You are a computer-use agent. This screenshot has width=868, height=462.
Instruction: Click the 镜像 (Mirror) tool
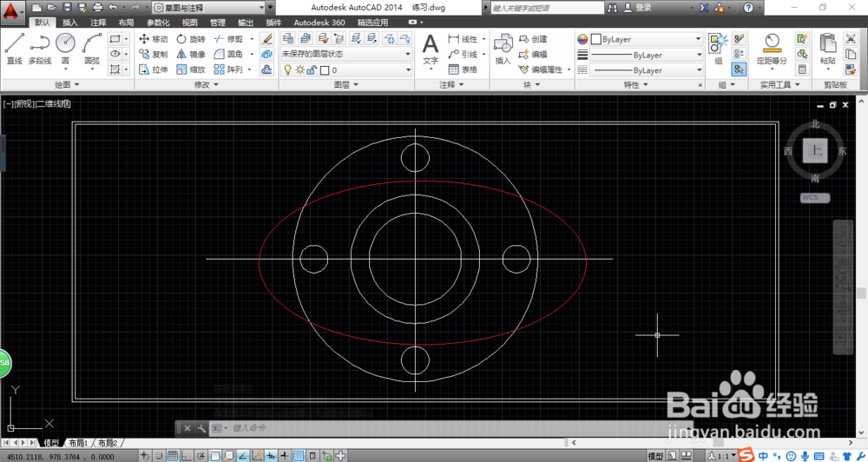click(x=191, y=54)
